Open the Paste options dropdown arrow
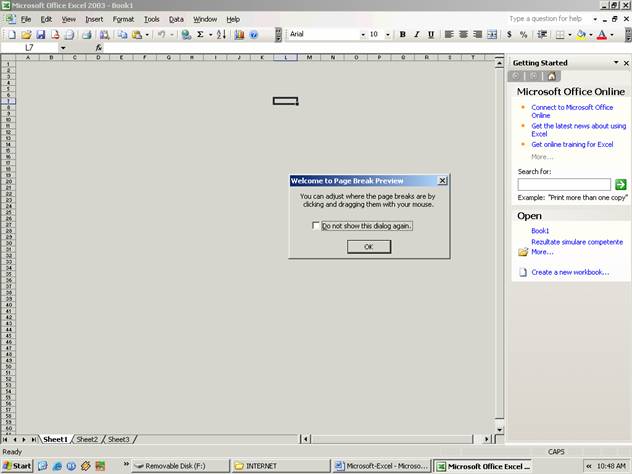This screenshot has width=632, height=474. [x=147, y=35]
